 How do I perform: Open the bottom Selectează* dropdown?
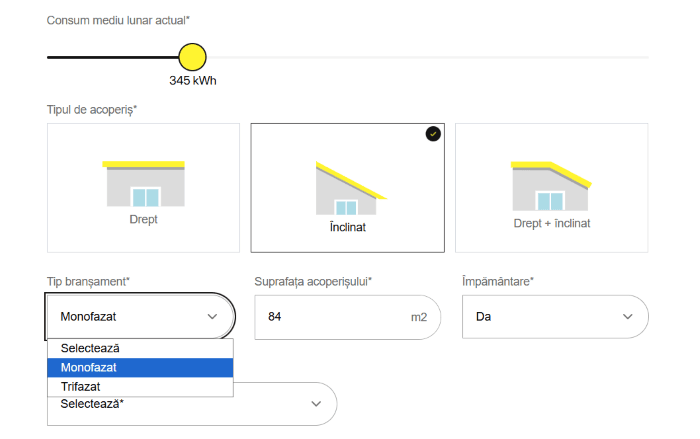(x=191, y=403)
